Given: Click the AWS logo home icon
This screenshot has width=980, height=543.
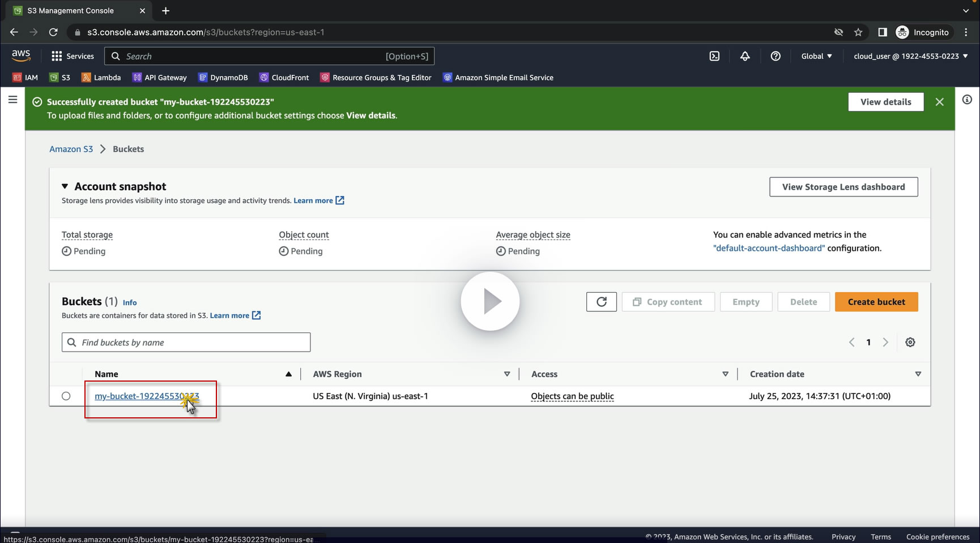Looking at the screenshot, I should point(21,55).
